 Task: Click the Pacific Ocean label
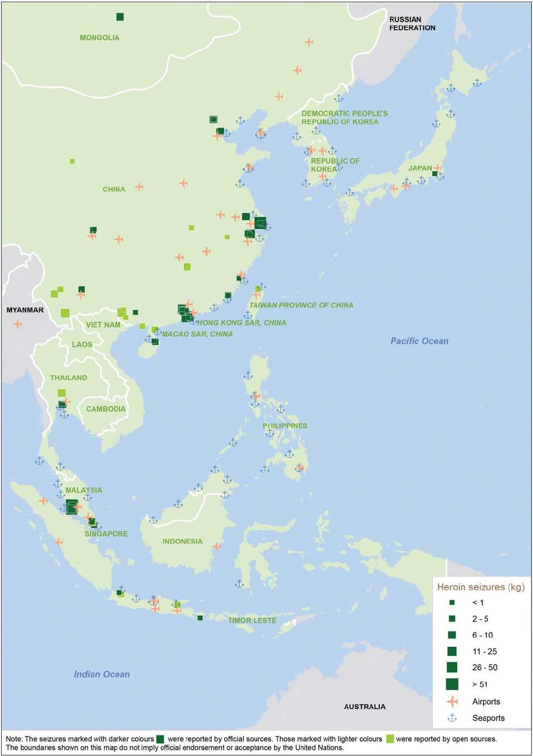click(420, 341)
